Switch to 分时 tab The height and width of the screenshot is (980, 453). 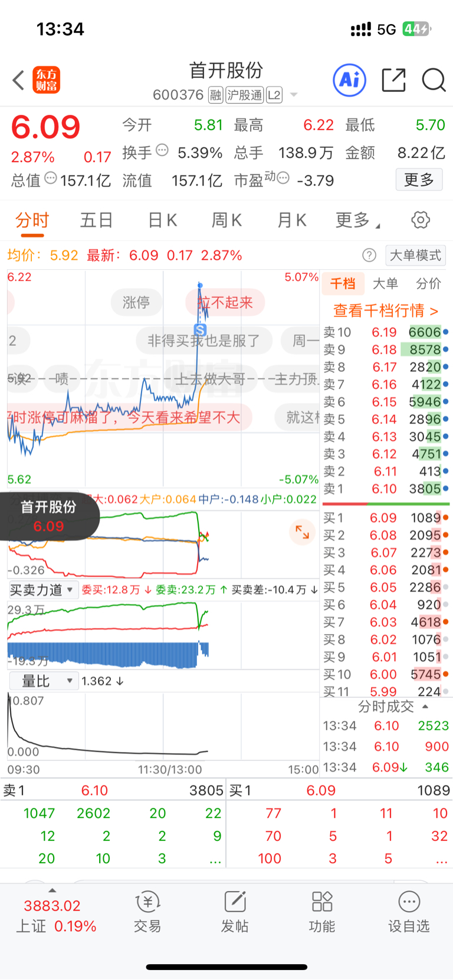32,220
